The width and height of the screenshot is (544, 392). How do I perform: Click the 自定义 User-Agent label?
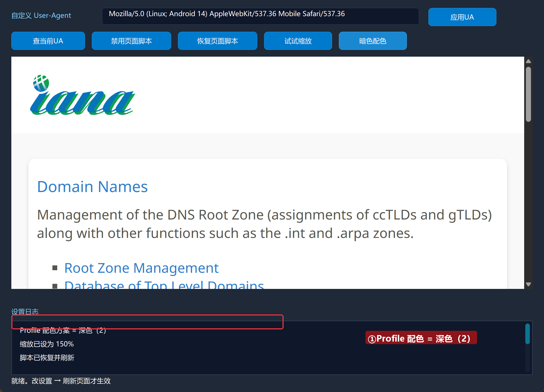coord(41,16)
